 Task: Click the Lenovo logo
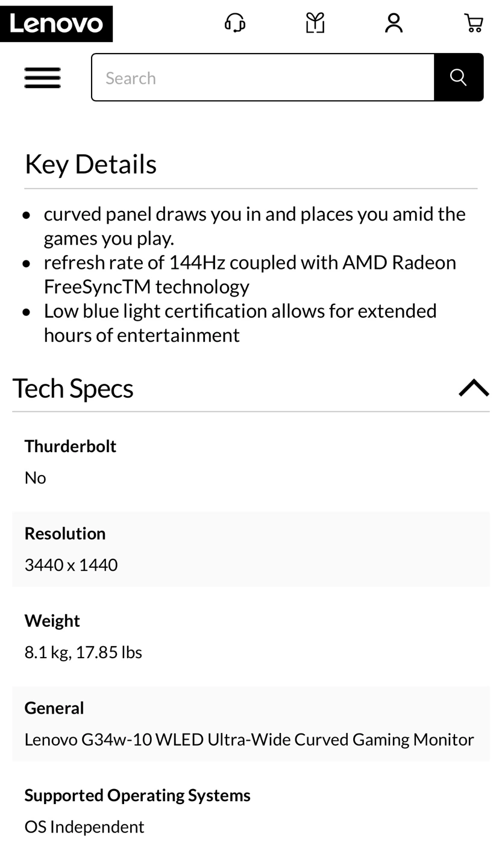coord(56,24)
